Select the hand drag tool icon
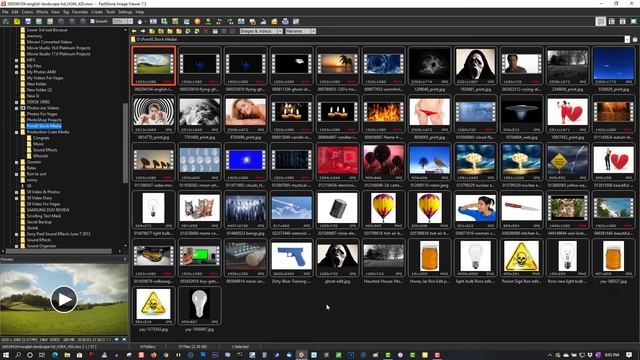The height and width of the screenshot is (360, 640). [140, 21]
